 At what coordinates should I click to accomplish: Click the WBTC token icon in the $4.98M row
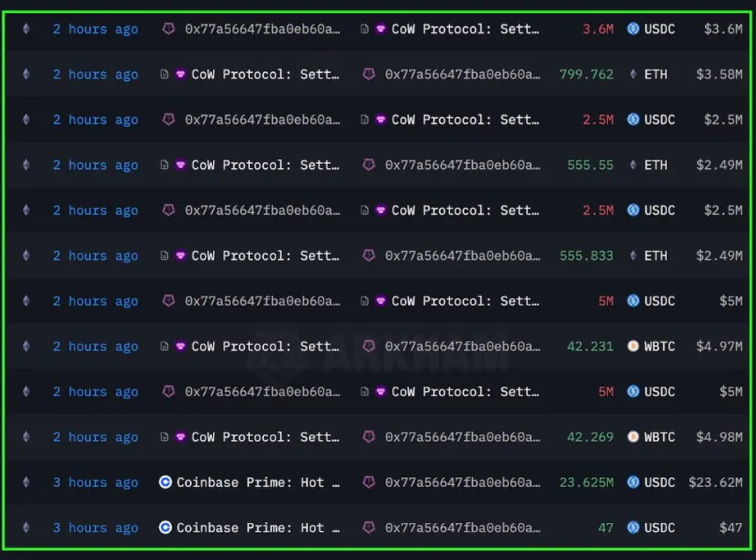click(x=633, y=437)
